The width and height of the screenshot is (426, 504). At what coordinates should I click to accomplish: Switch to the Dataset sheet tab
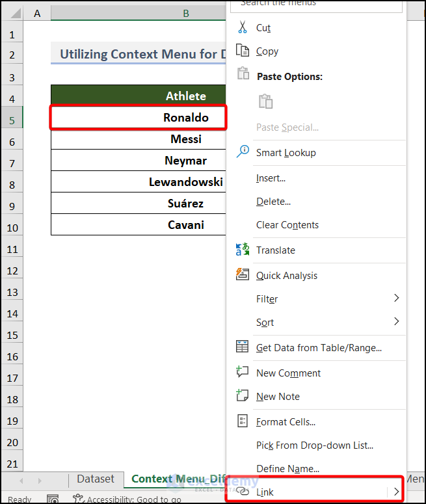click(96, 479)
